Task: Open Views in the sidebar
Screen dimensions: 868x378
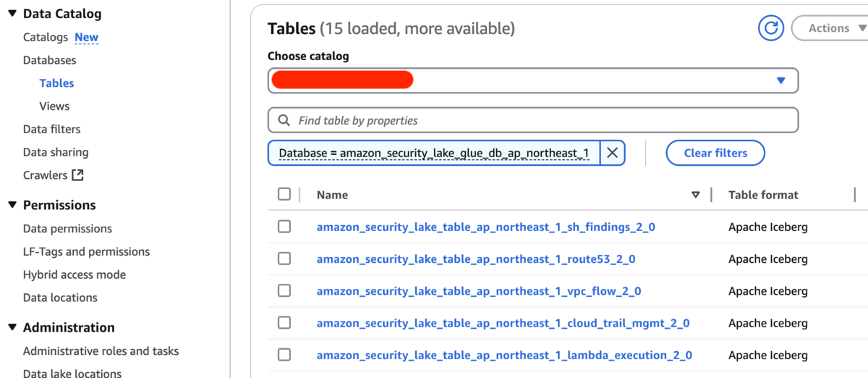Action: [x=54, y=106]
